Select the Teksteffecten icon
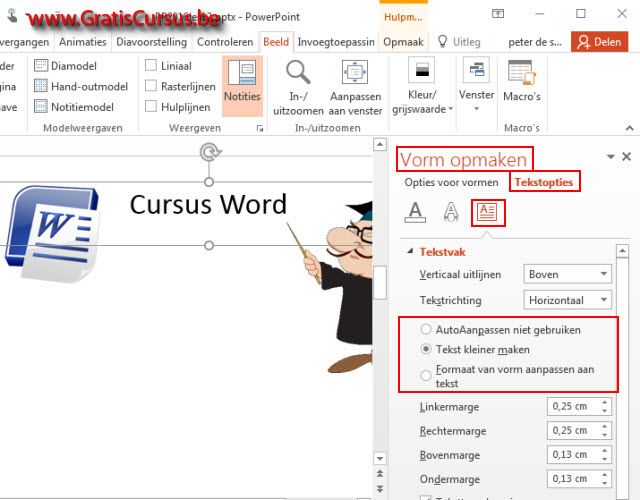This screenshot has height=500, width=640. coord(451,212)
